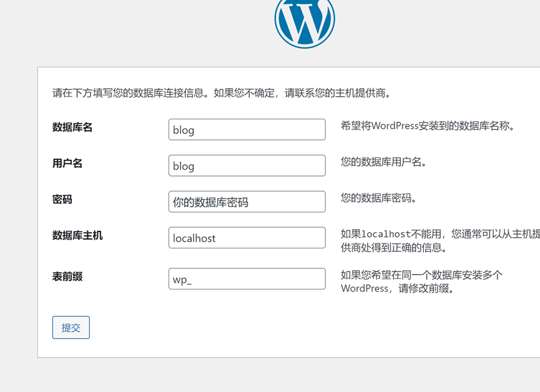Click the 数据库主机 label

77,235
